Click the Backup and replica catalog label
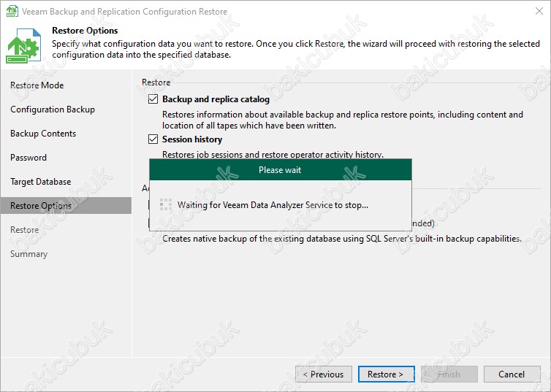551x392 pixels. (216, 99)
